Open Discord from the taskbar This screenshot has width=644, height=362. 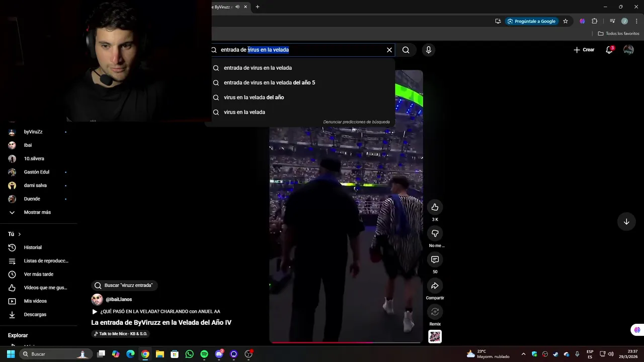coord(219,354)
